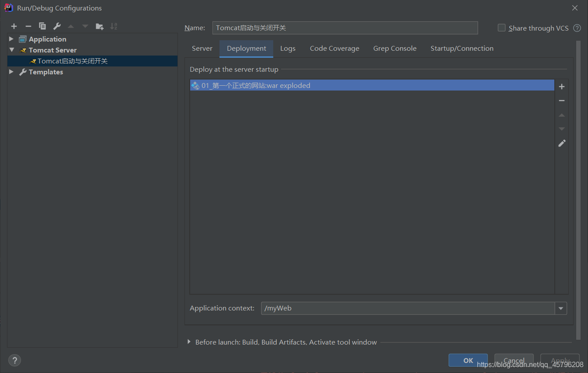Image resolution: width=588 pixels, height=373 pixels.
Task: Copy the selected configuration
Action: pos(42,26)
